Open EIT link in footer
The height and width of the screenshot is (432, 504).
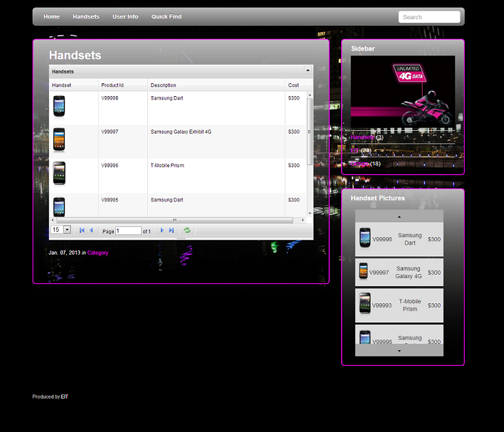65,396
